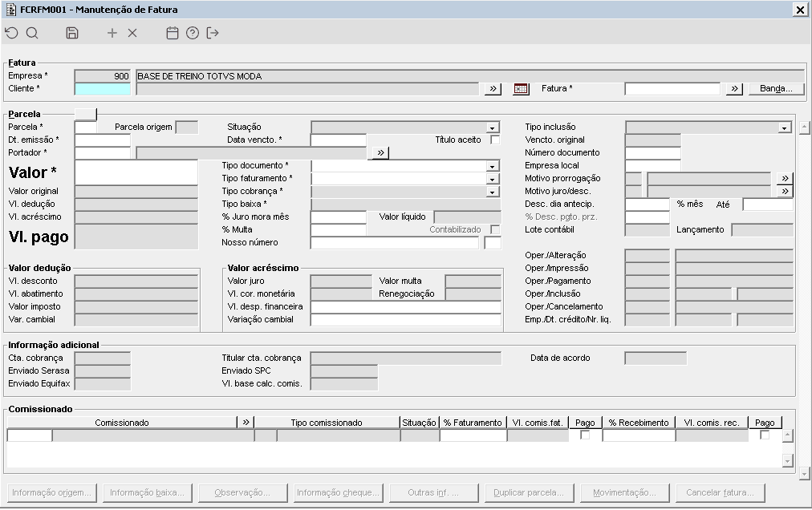
Task: Click the Duplicar parcela... button
Action: pos(529,493)
